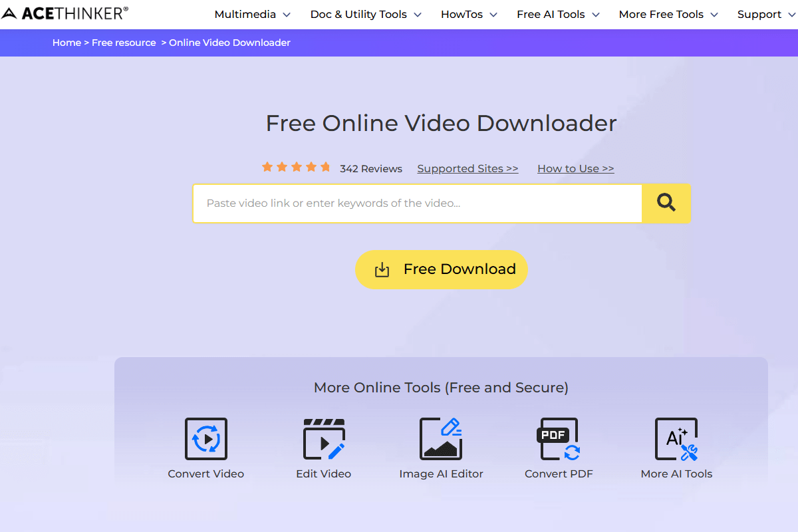Screen dimensions: 798x532
Task: Expand the Multimedia dropdown menu
Action: [252, 15]
